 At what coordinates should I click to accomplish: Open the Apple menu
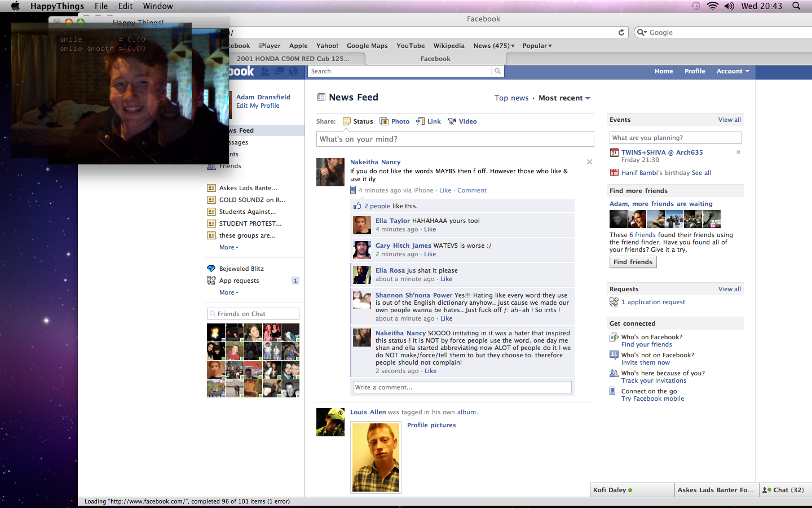click(x=15, y=6)
